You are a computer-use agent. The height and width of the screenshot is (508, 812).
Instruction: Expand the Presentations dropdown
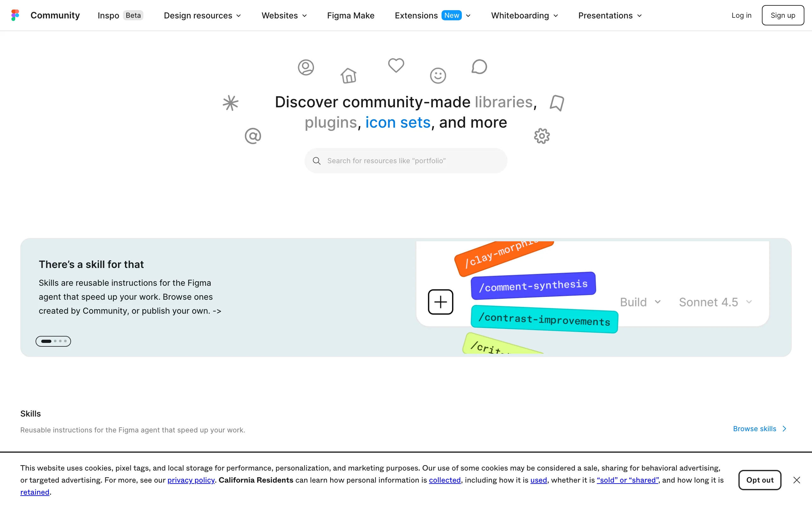[x=610, y=16]
